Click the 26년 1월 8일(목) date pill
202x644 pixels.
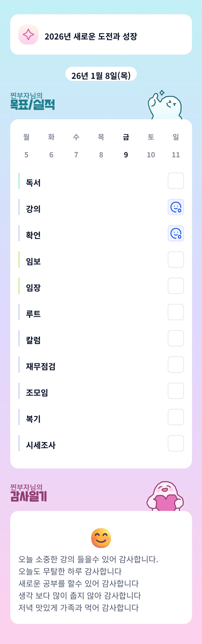(x=101, y=74)
